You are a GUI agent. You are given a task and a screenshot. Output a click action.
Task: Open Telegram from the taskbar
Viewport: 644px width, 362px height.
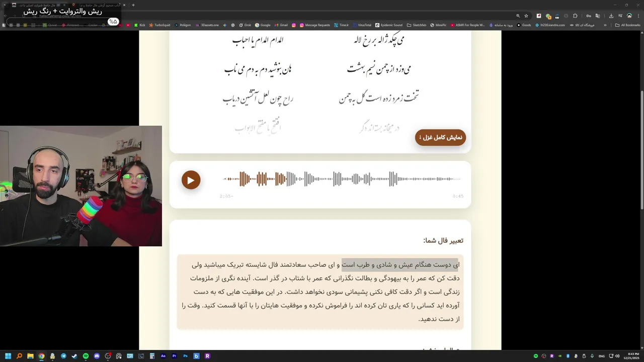pyautogui.click(x=63, y=356)
